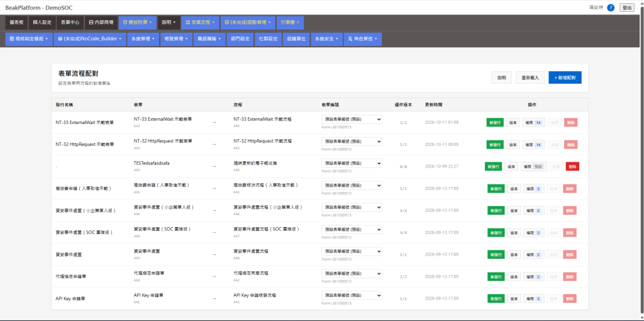644x321 pixels.
Task: Select the timestamp 2026-10-09 22:27
Action: click(x=441, y=166)
